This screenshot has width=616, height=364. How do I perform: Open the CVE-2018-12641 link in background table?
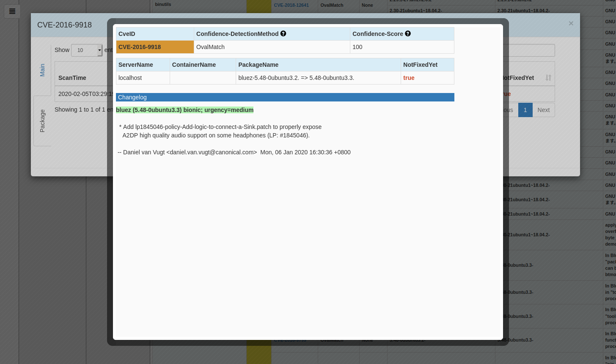291,5
